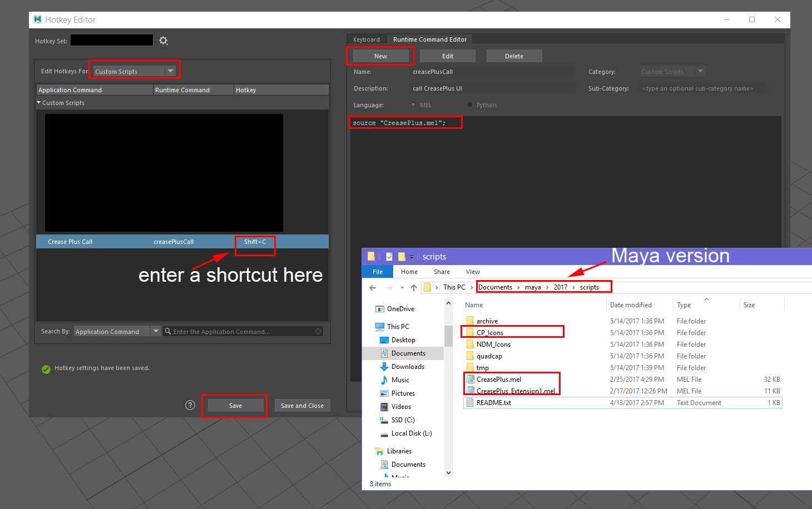This screenshot has width=812, height=509.
Task: Open the hotkey set settings gear
Action: coord(164,41)
